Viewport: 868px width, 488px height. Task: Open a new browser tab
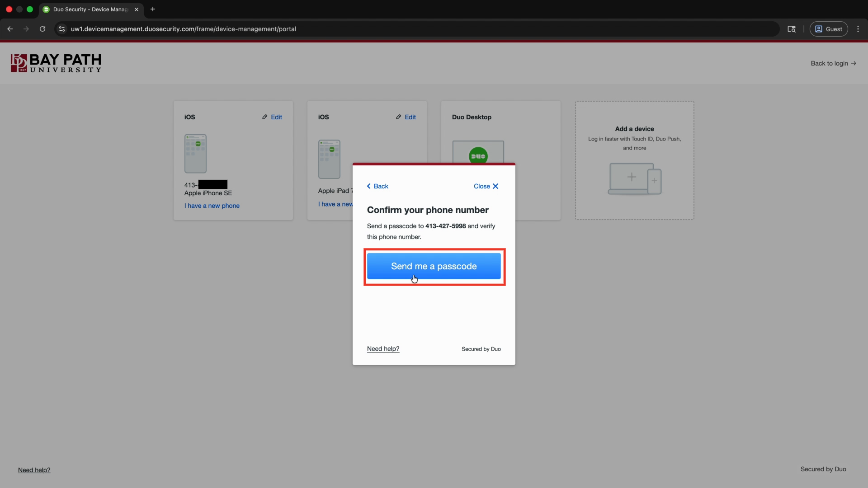(x=153, y=9)
